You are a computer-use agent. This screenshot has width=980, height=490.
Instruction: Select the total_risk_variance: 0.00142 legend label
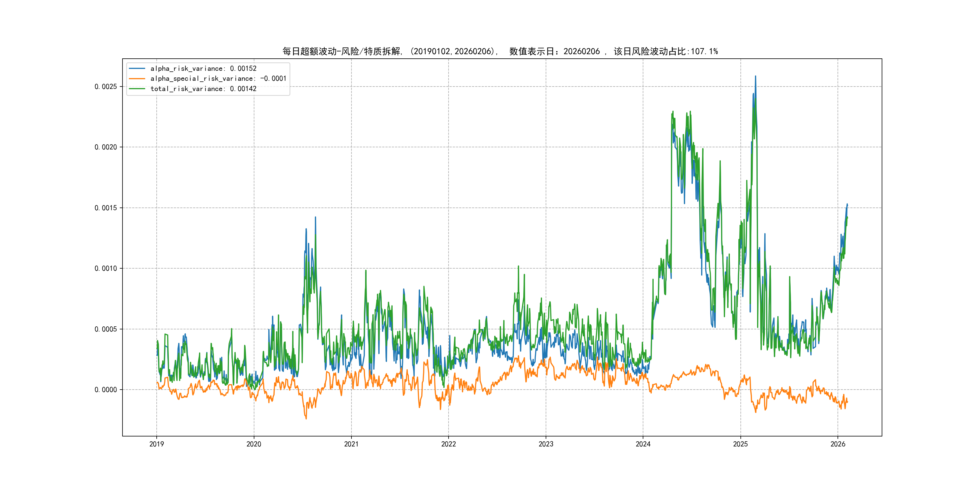[x=203, y=89]
